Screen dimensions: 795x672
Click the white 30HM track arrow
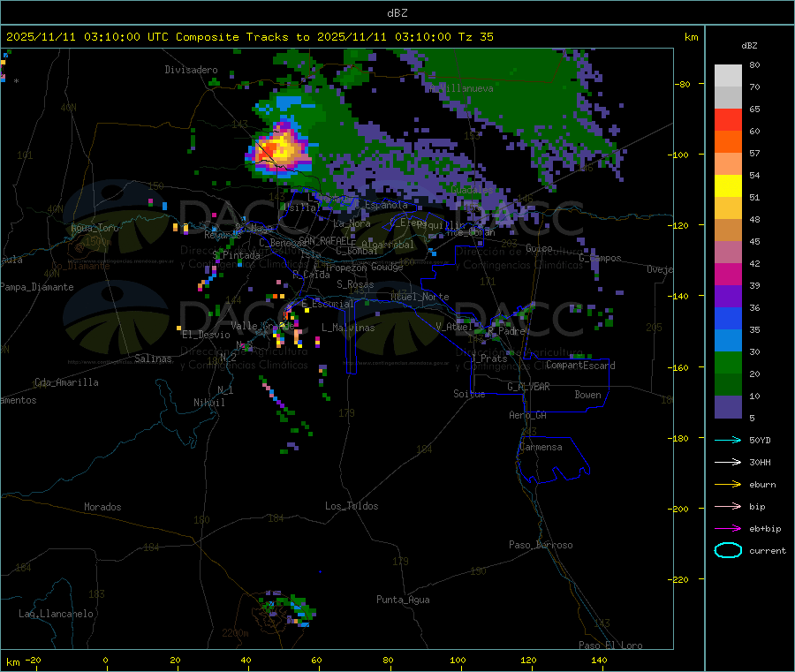click(x=728, y=462)
